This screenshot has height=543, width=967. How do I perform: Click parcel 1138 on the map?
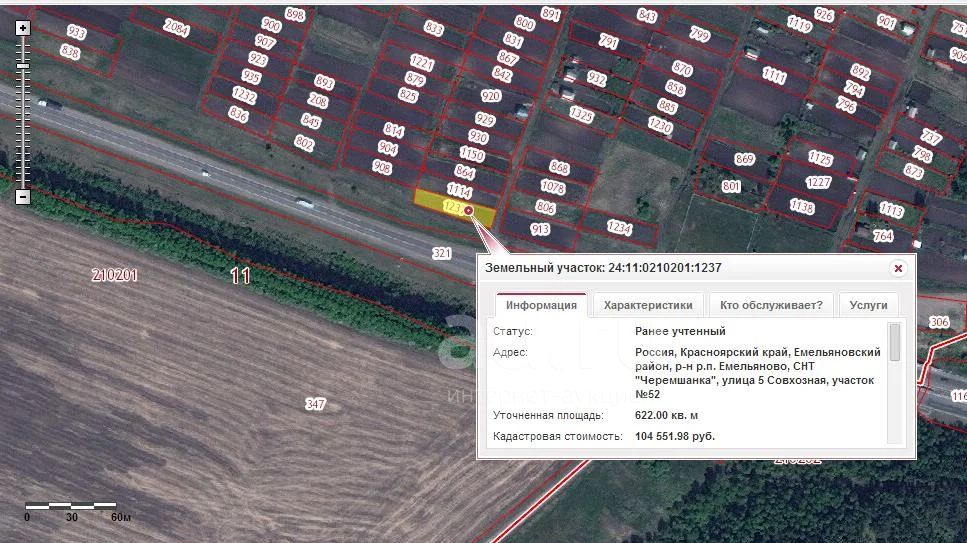802,207
